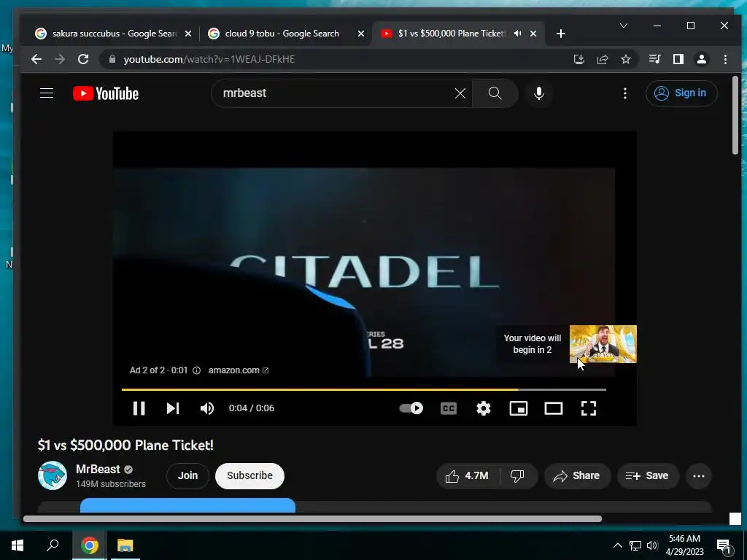Open the Windows notification center
The image size is (747, 560).
(x=723, y=545)
